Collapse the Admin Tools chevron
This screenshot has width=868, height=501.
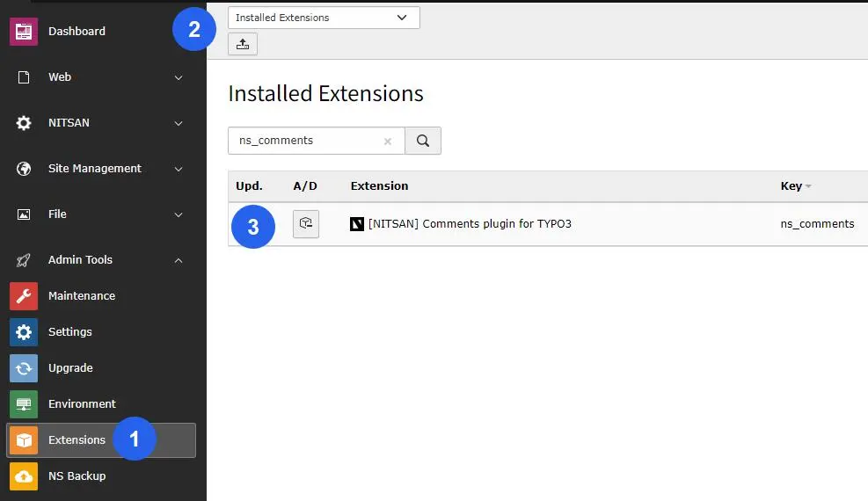click(x=179, y=260)
